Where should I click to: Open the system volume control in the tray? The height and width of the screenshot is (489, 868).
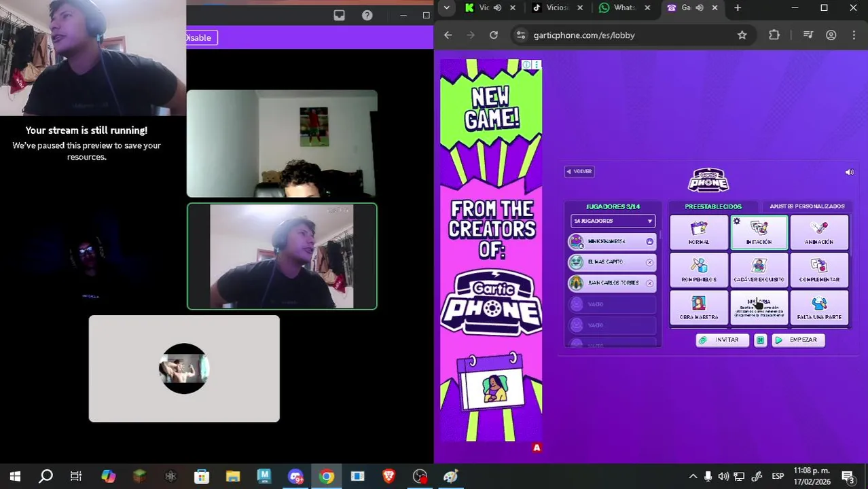pos(724,476)
